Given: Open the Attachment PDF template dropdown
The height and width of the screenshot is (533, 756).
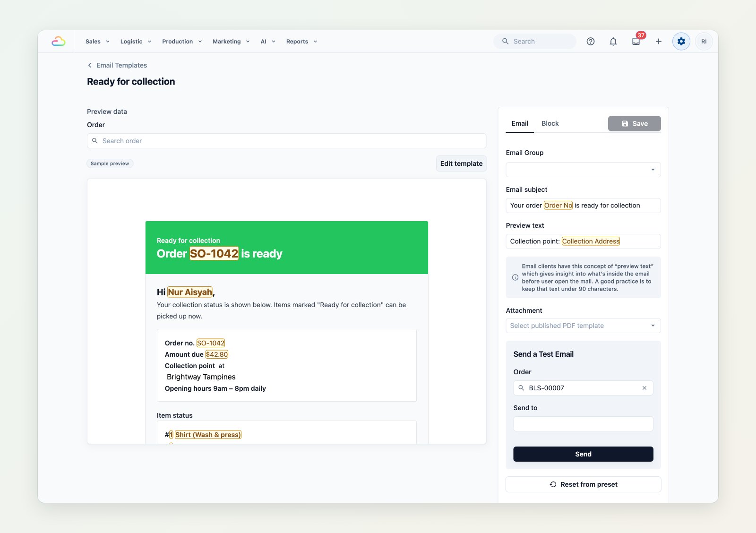Looking at the screenshot, I should 583,326.
